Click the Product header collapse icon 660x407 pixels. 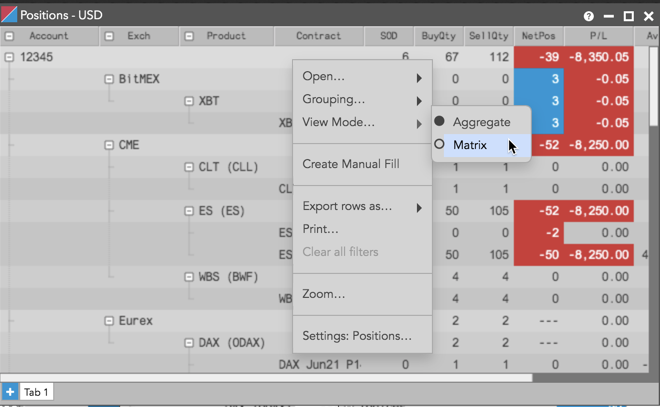pos(189,36)
